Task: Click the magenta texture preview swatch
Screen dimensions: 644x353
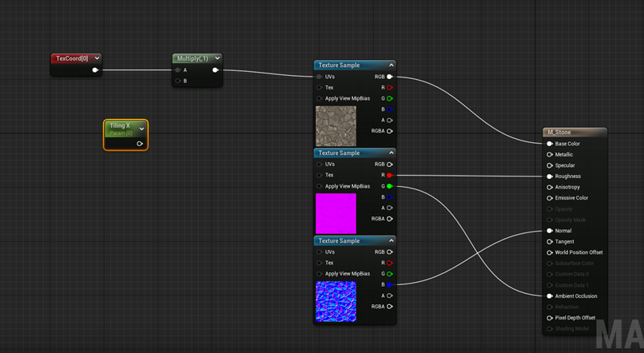Action: pos(336,213)
